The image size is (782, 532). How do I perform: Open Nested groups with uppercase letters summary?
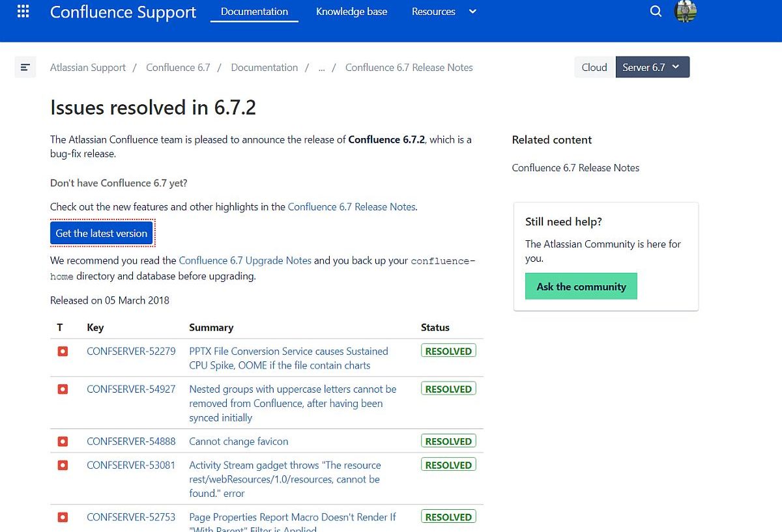point(293,403)
